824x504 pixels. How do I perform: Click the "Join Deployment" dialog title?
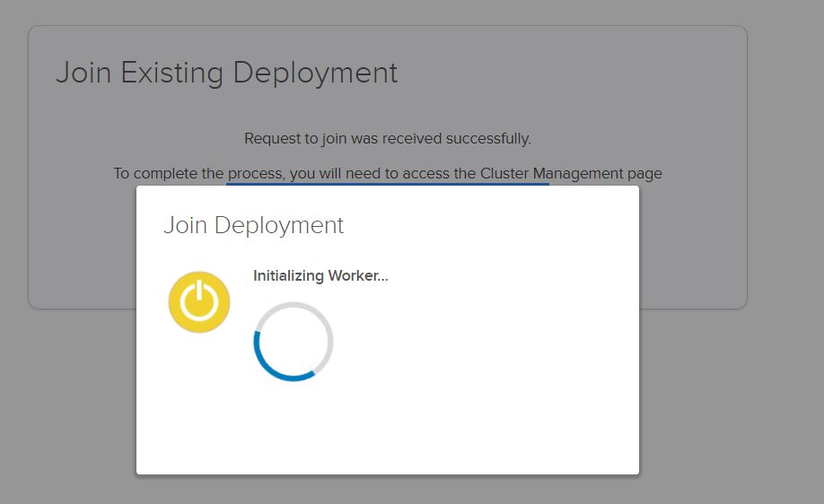pos(253,225)
